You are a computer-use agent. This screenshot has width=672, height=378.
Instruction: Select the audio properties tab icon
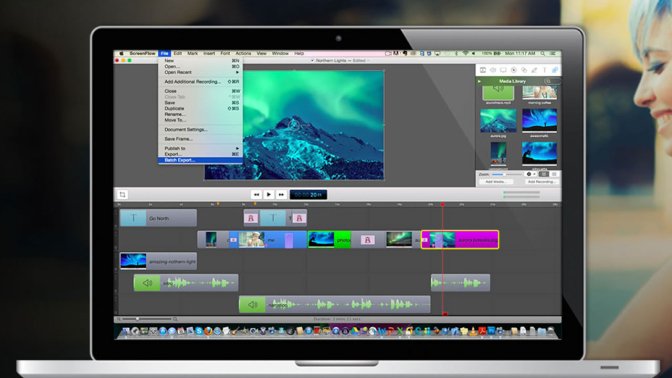coord(493,70)
